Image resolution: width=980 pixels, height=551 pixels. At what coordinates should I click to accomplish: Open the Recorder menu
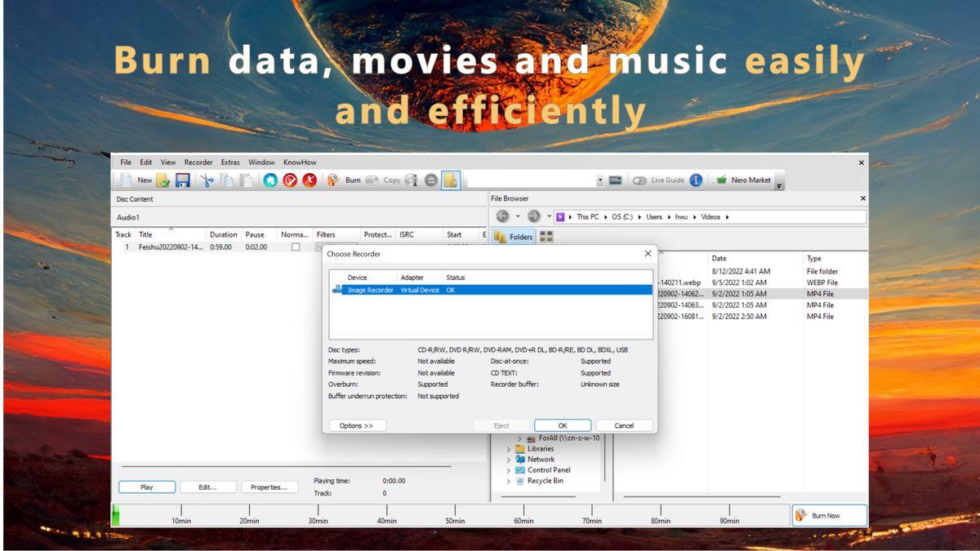198,162
